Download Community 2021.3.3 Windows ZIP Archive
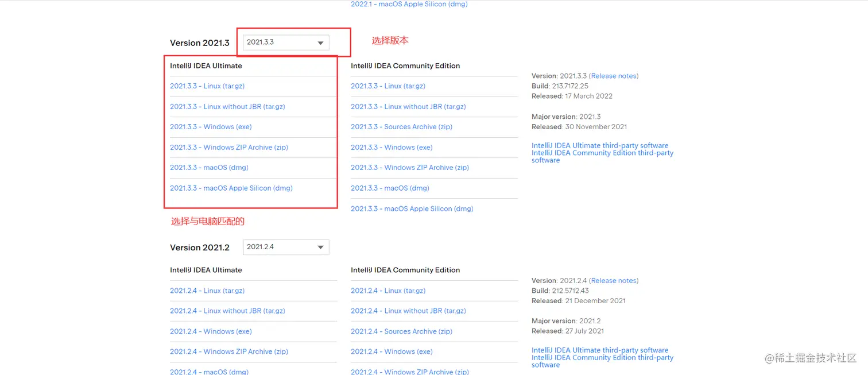868x375 pixels. (x=410, y=168)
